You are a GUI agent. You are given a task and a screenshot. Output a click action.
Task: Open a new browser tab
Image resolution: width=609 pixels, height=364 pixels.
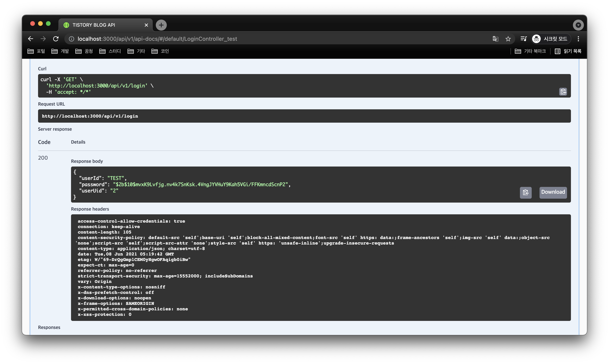click(161, 25)
